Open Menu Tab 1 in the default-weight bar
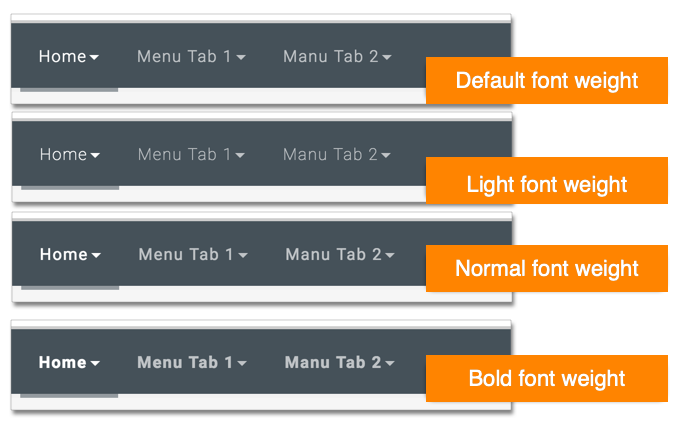The width and height of the screenshot is (685, 423). tap(183, 56)
